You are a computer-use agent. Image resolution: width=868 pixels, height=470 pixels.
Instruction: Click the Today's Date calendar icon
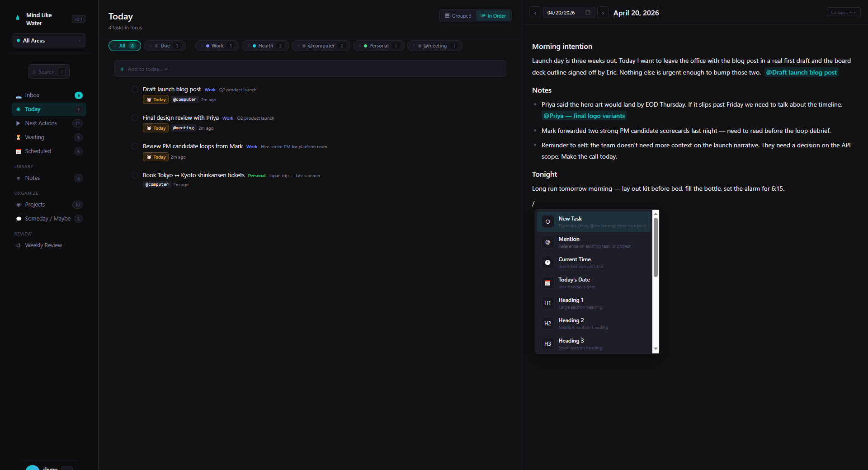547,282
